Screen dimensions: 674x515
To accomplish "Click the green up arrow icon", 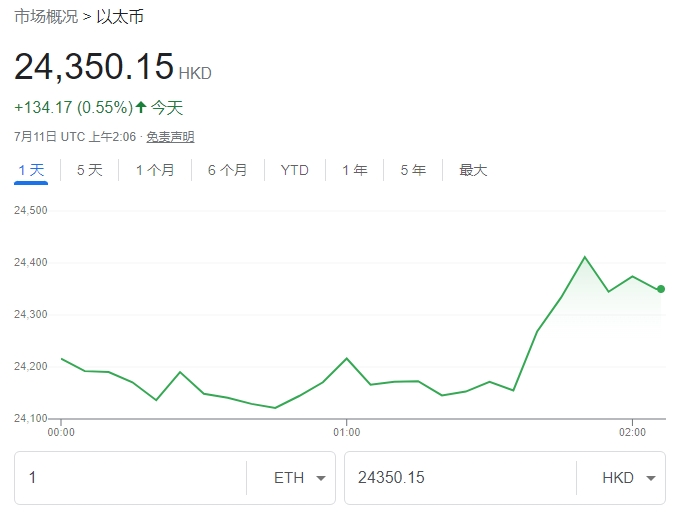I will pyautogui.click(x=141, y=107).
